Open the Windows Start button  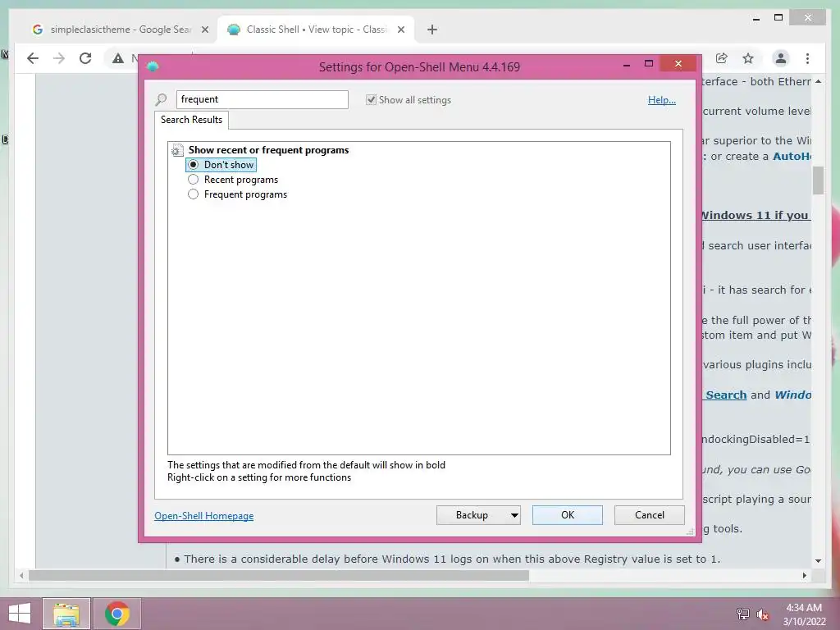pyautogui.click(x=20, y=614)
